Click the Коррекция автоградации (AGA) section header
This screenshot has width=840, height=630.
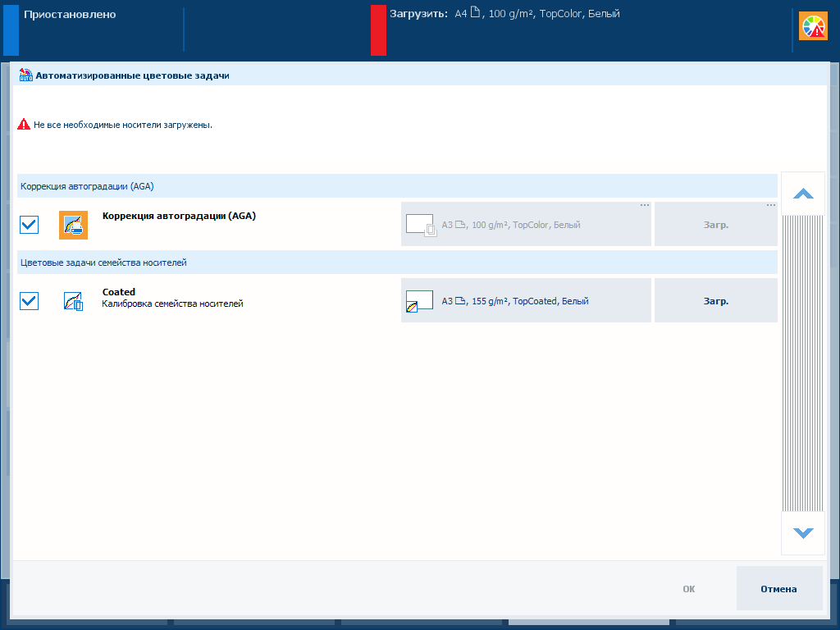click(x=397, y=186)
